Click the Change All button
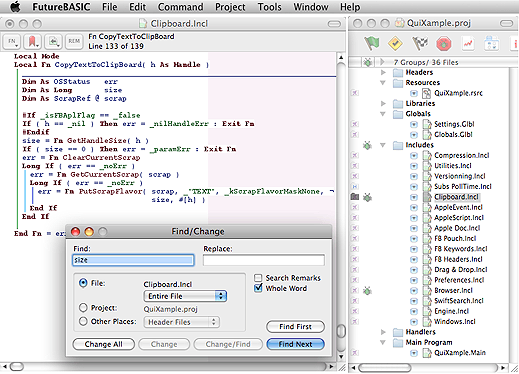Viewport: 519px width, 374px height. point(103,344)
